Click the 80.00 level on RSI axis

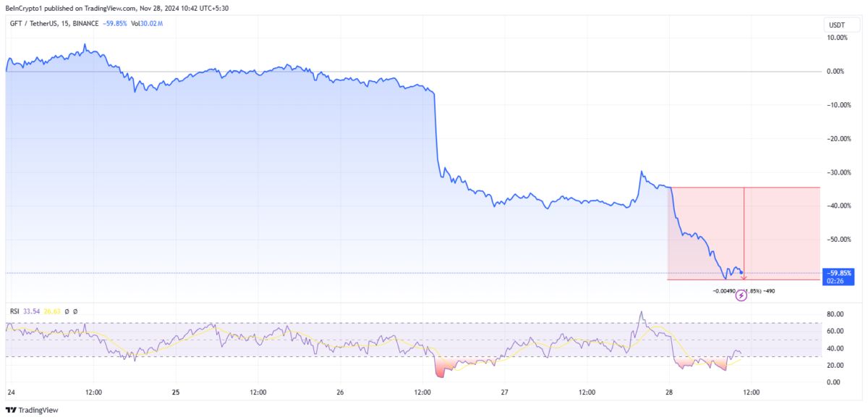(x=835, y=314)
